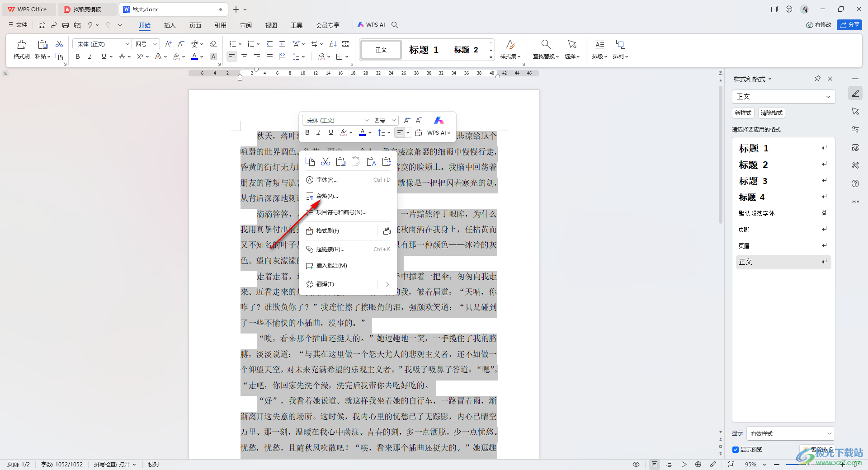Click the decrease indent icon

(x=269, y=44)
